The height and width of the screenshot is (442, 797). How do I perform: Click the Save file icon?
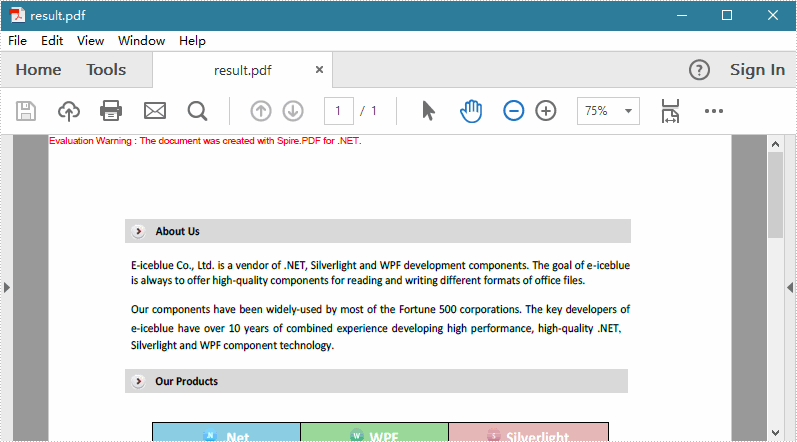(x=26, y=111)
